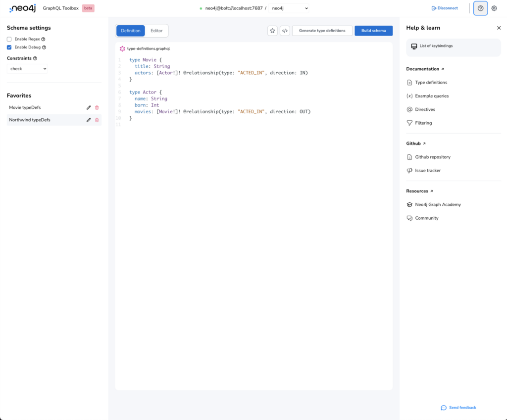Delete the Movie typeDefs favorite

[97, 107]
